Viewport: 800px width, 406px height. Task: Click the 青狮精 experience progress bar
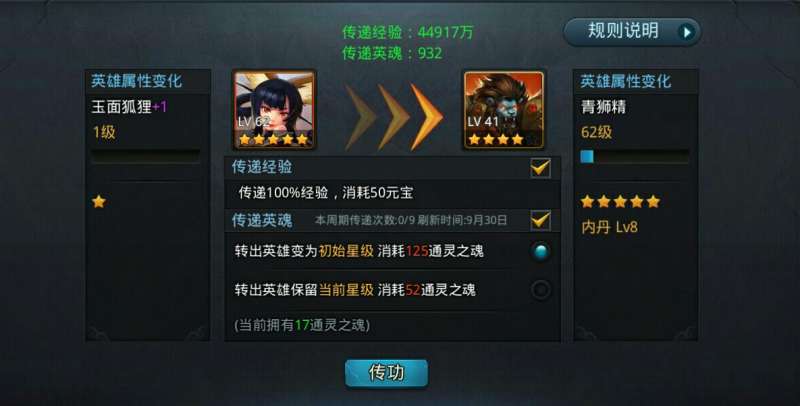pos(635,157)
